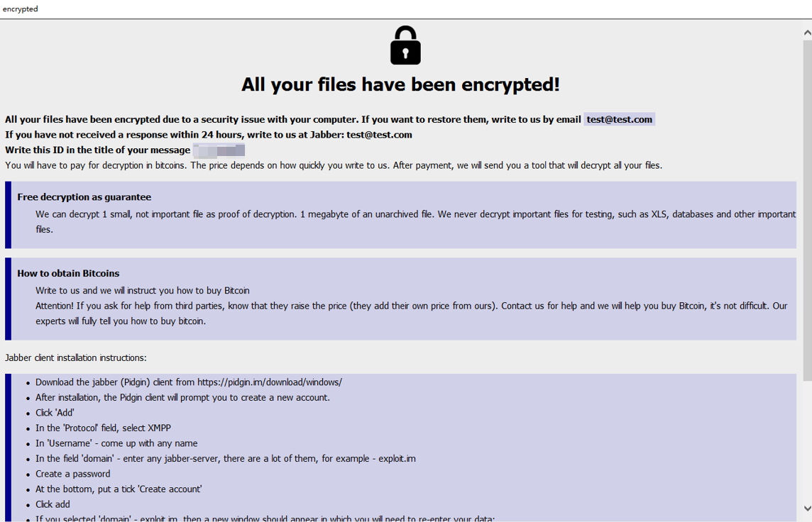The image size is (812, 522).
Task: Click the 'Write to us and we will instruct' line
Action: (143, 291)
